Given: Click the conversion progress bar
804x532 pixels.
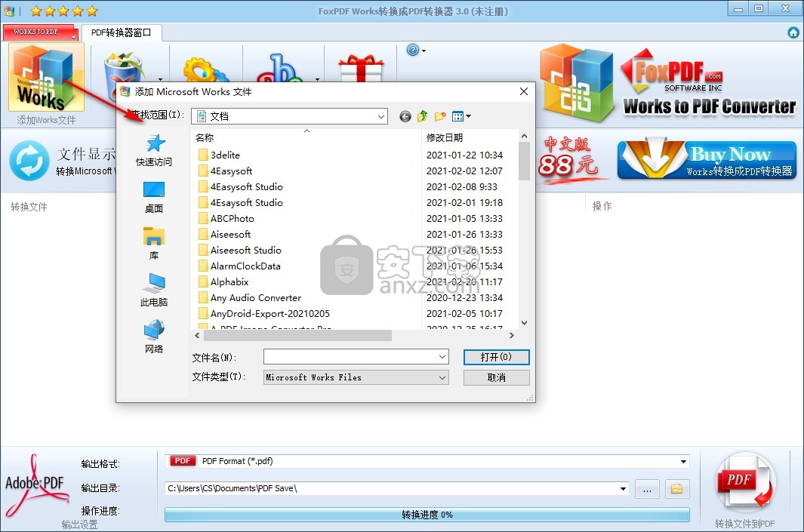Looking at the screenshot, I should pyautogui.click(x=427, y=515).
